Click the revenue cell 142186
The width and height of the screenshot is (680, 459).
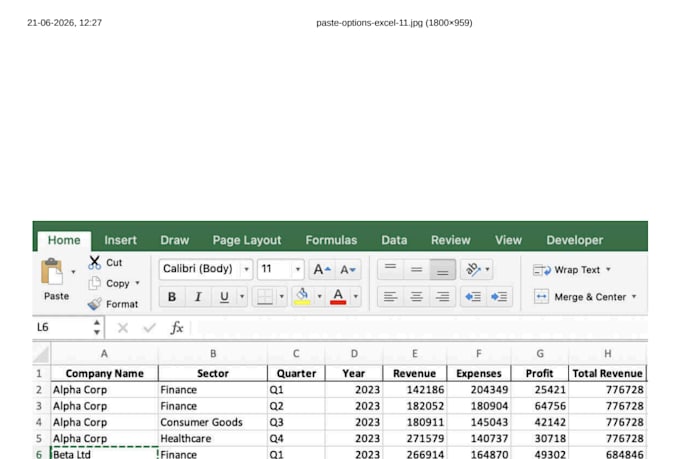click(x=415, y=390)
